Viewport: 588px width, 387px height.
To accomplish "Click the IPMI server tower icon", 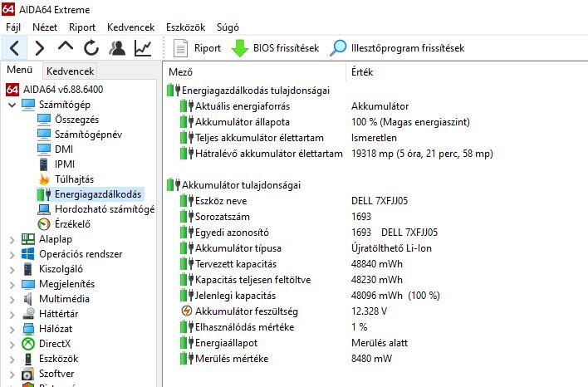I will (x=44, y=164).
